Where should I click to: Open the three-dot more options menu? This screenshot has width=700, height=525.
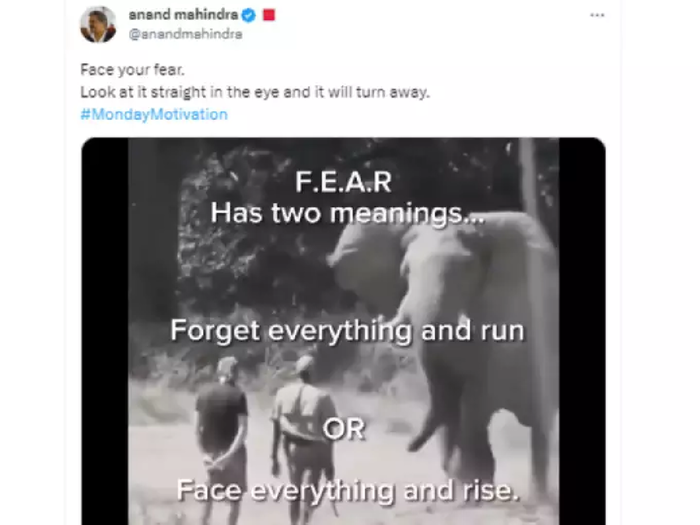coord(597,16)
